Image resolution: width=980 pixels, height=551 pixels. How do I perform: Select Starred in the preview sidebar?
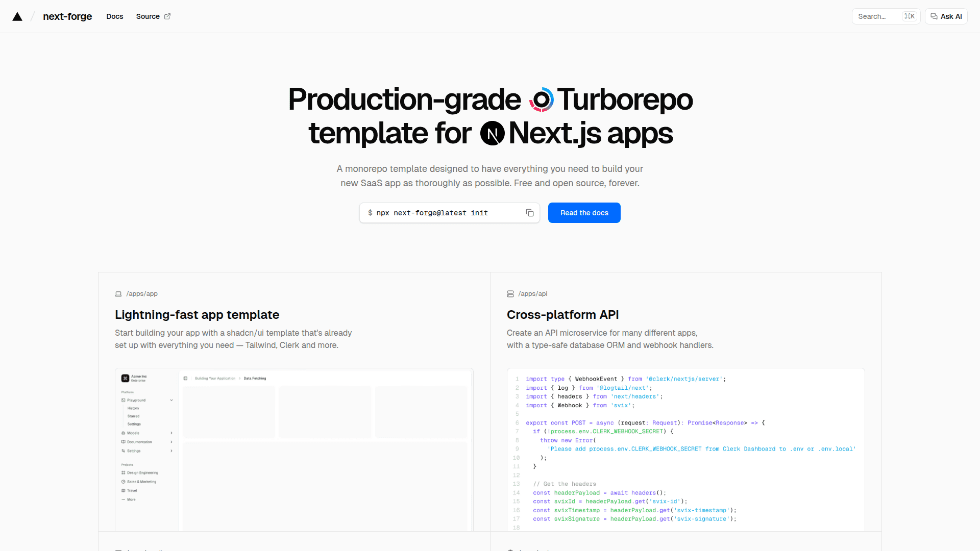(x=133, y=416)
